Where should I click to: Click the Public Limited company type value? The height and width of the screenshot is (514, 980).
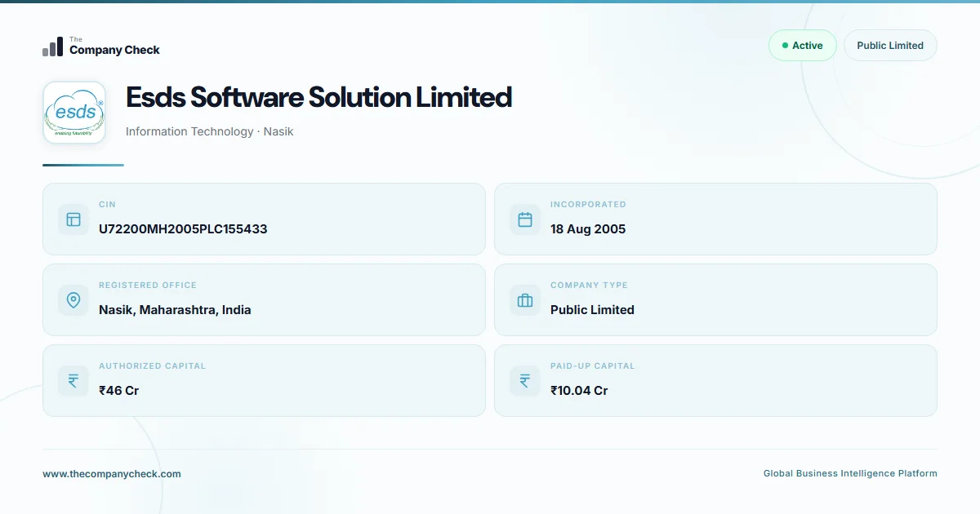click(592, 310)
